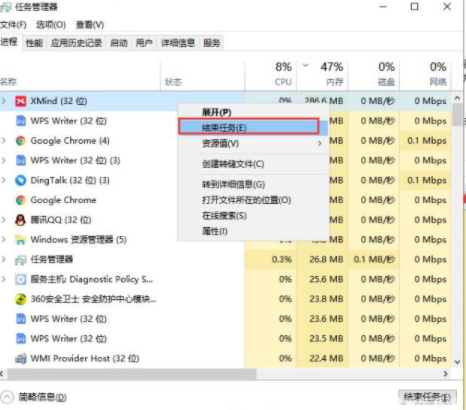
Task: Expand the Google Chrome (4) process group
Action: pos(4,141)
